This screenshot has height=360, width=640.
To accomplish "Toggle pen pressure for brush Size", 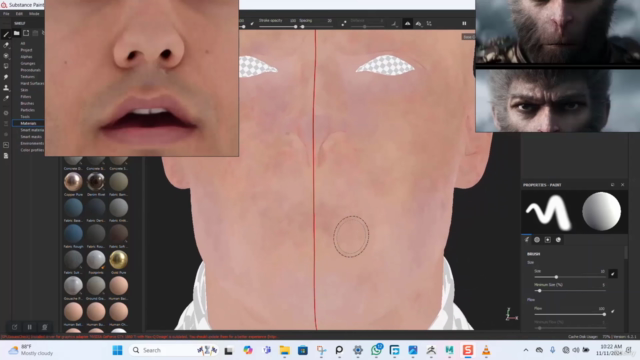I will [613, 274].
